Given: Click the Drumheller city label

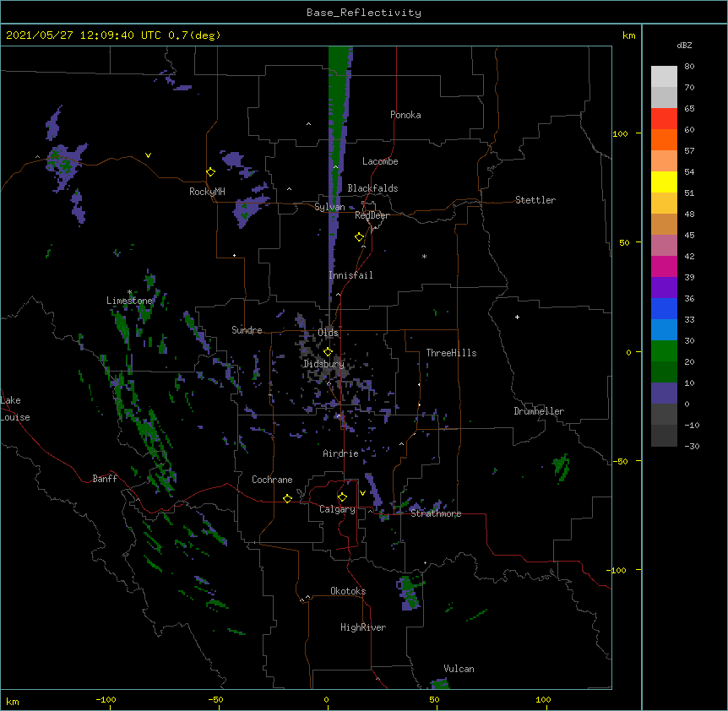Looking at the screenshot, I should click(x=539, y=411).
